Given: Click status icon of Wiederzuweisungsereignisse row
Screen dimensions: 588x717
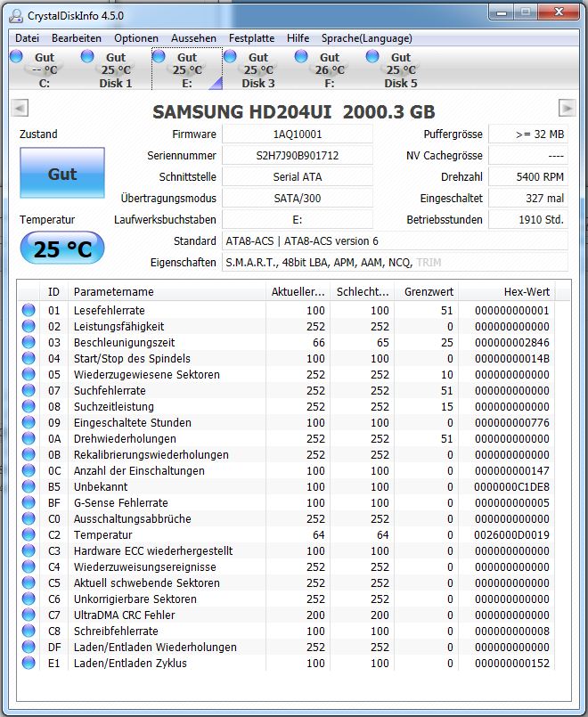Looking at the screenshot, I should tap(29, 566).
